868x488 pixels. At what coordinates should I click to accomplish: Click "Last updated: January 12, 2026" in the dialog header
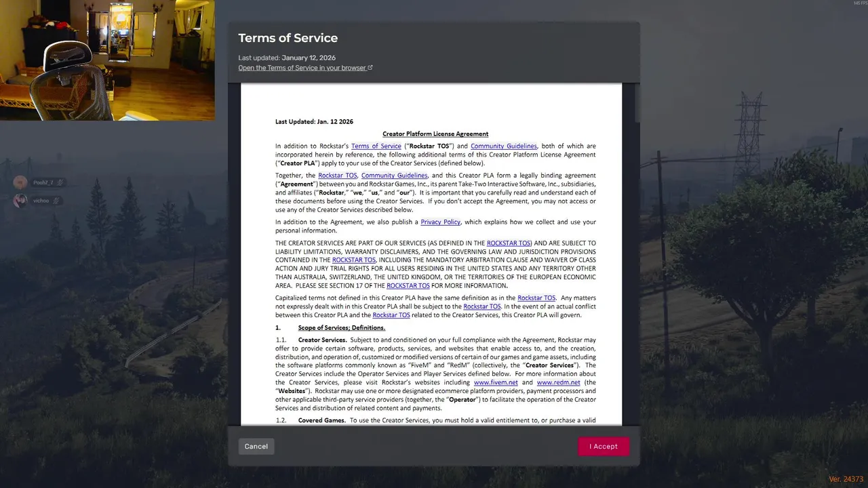click(287, 58)
